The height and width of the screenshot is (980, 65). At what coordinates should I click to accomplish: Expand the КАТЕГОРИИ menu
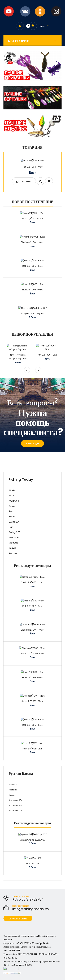(x=33, y=41)
